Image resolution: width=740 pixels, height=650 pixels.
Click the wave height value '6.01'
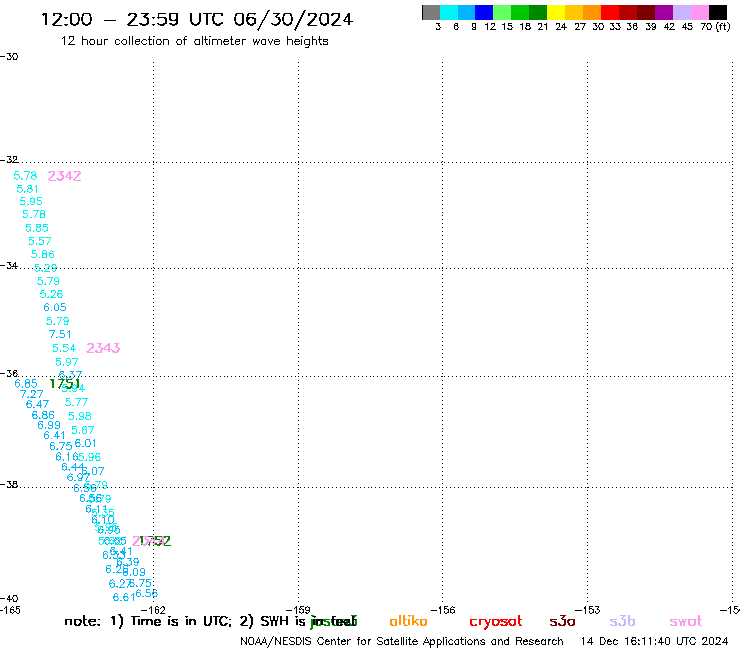pyautogui.click(x=85, y=443)
